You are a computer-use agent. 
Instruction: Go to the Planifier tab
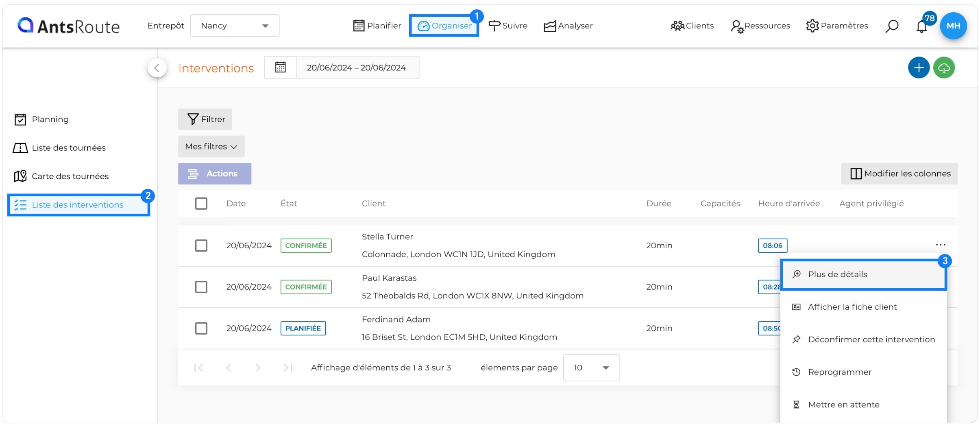click(x=377, y=26)
